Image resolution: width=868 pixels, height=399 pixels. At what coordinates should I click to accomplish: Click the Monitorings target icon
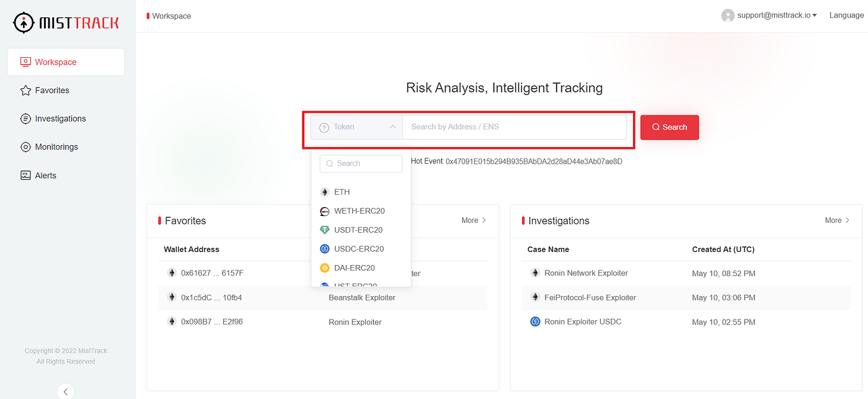[x=25, y=147]
